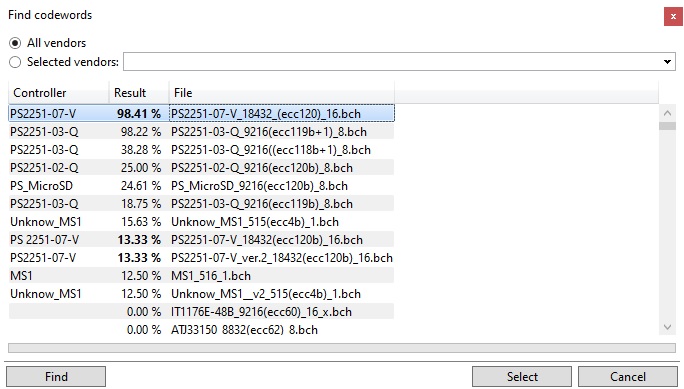The image size is (684, 389).
Task: Choose the Selected vendors radio option
Action: tap(15, 62)
